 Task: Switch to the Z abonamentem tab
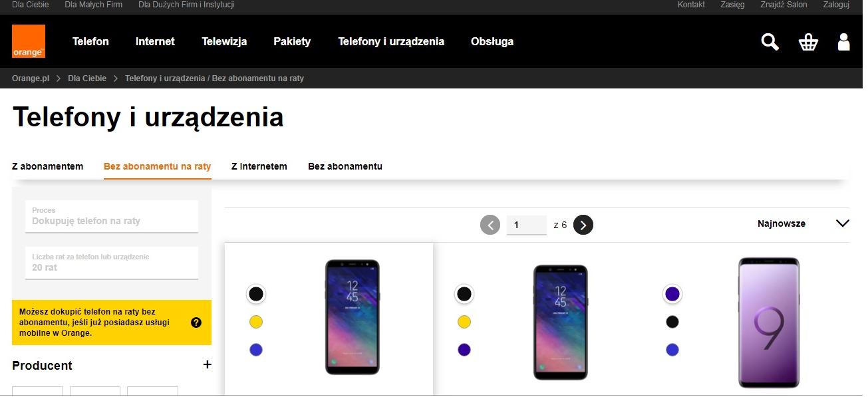pos(47,166)
